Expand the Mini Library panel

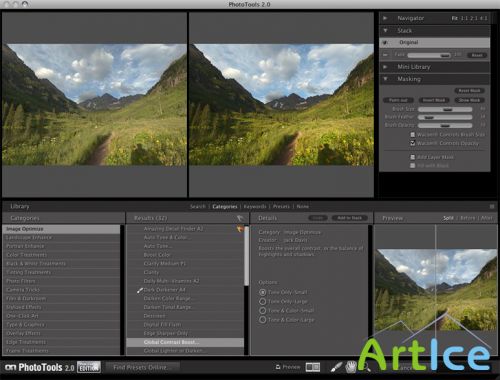coord(385,67)
